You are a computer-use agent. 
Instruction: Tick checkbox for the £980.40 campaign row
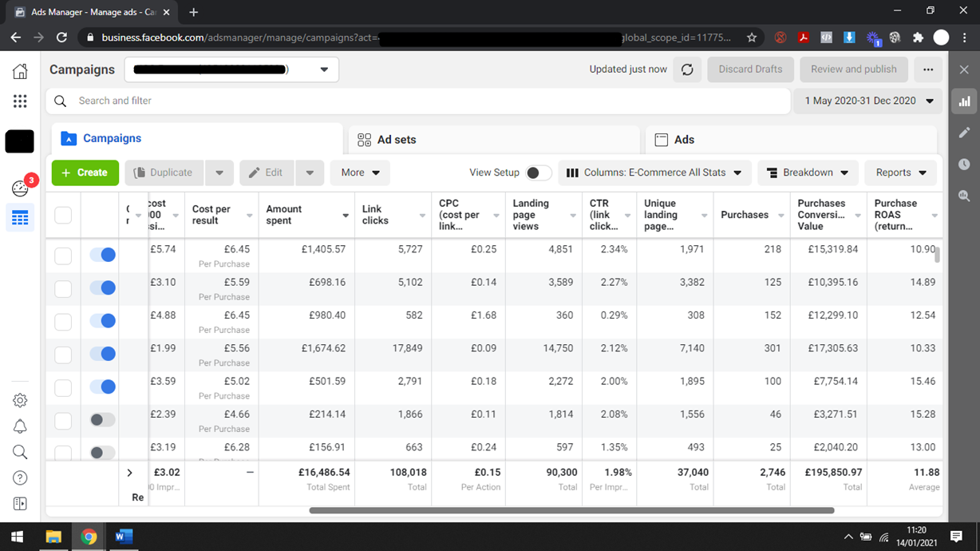tap(63, 322)
